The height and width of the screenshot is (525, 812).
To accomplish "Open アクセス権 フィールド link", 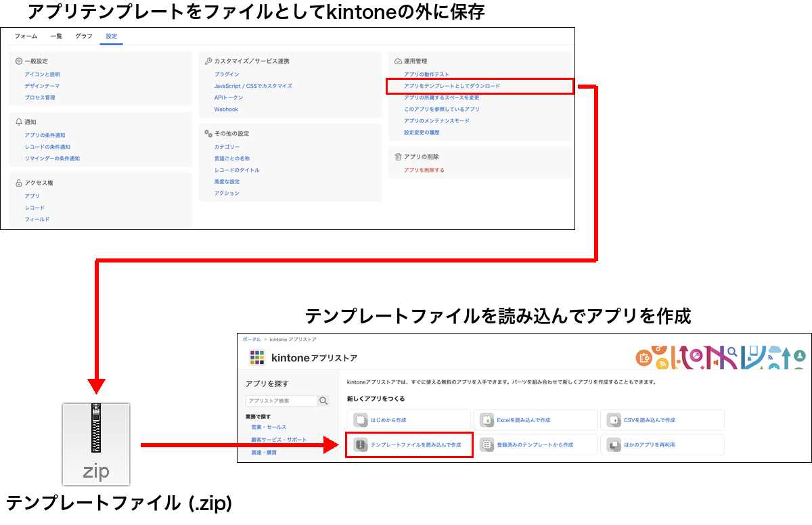I will point(37,219).
